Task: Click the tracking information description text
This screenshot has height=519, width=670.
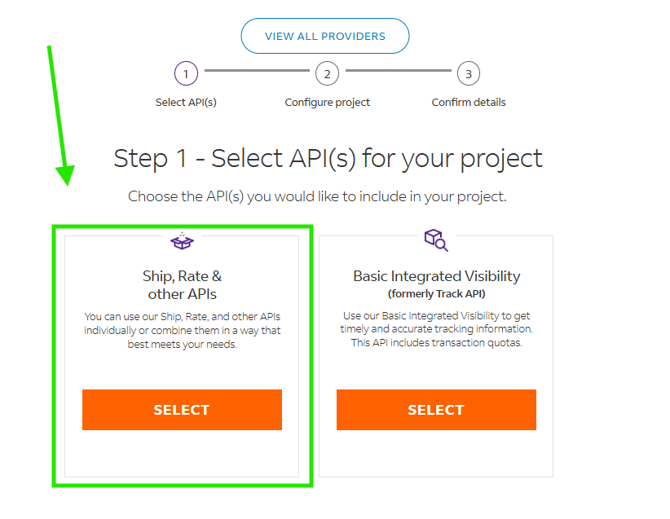Action: coord(436,329)
